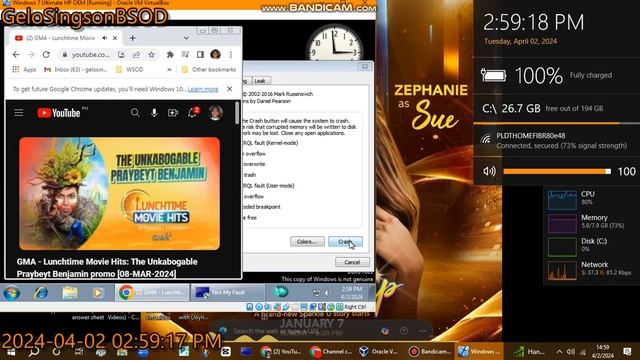Select Not My Fault taskbar button
The height and width of the screenshot is (360, 640).
click(227, 293)
